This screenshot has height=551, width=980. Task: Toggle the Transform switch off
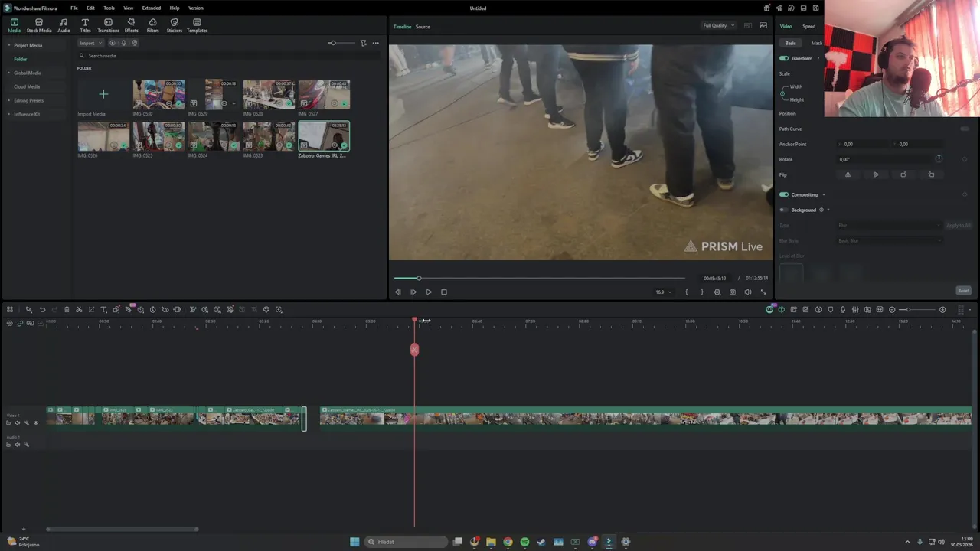[784, 58]
